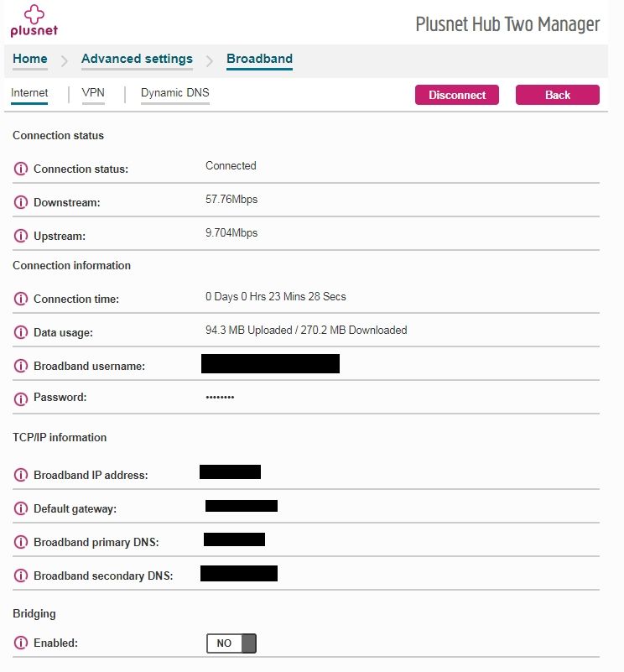Show info for Connection time

tap(21, 299)
